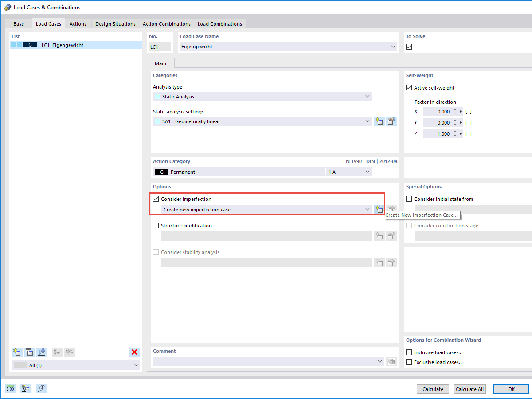
Task: Click the fx formula display icon
Action: pyautogui.click(x=41, y=389)
